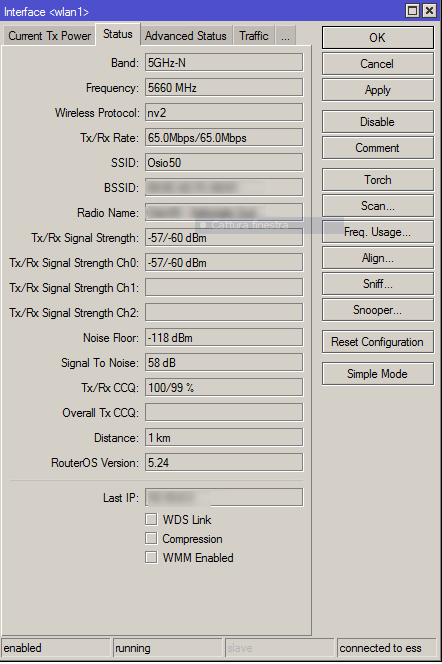Open the Sniff... tool

(x=378, y=284)
